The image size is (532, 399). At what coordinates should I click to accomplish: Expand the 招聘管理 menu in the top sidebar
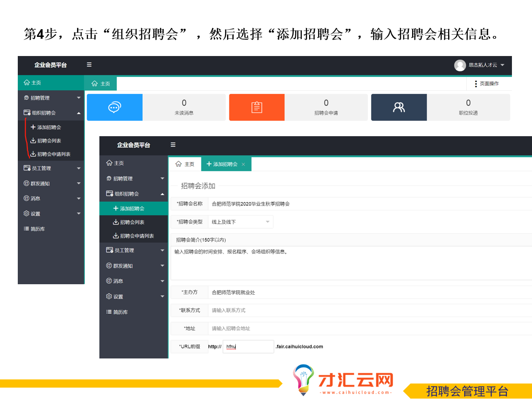(x=51, y=98)
